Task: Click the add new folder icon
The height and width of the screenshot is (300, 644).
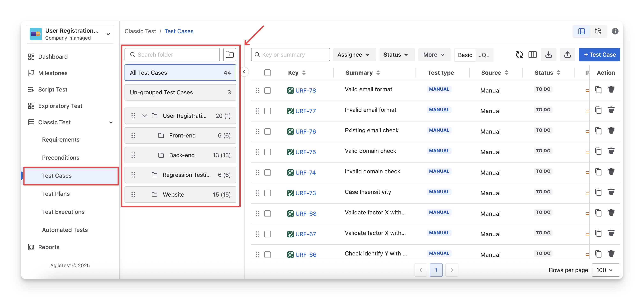Action: tap(229, 54)
